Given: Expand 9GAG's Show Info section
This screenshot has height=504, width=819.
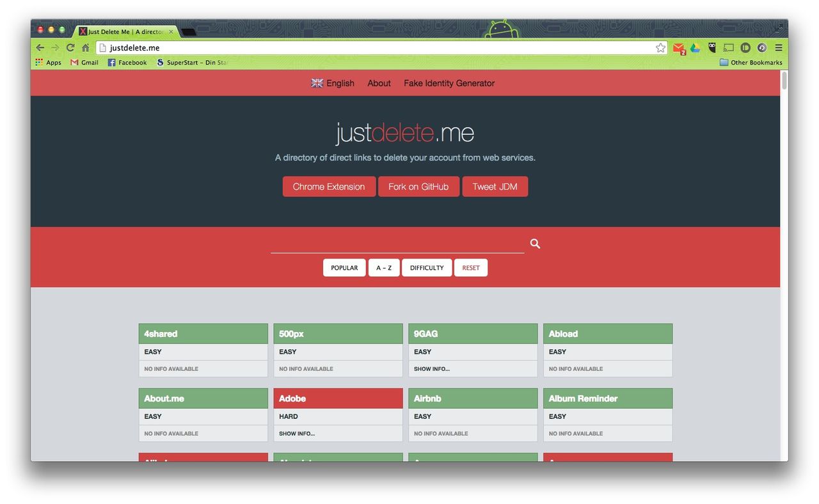Looking at the screenshot, I should pos(432,369).
